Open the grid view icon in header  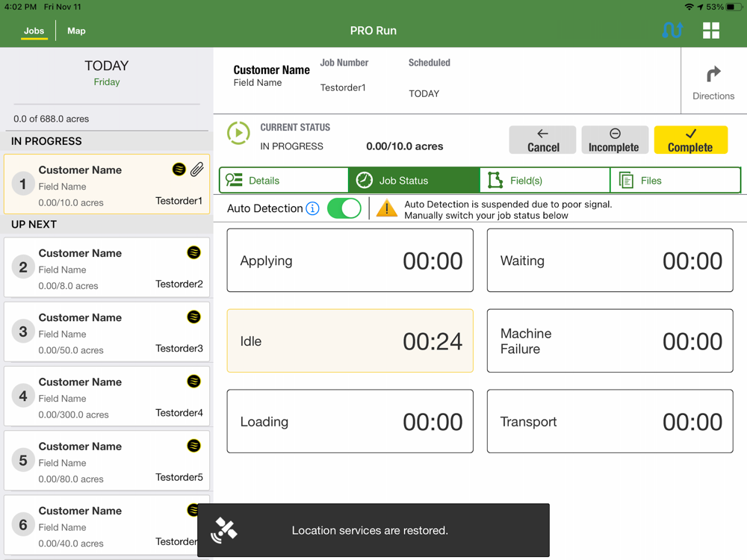[x=711, y=31]
